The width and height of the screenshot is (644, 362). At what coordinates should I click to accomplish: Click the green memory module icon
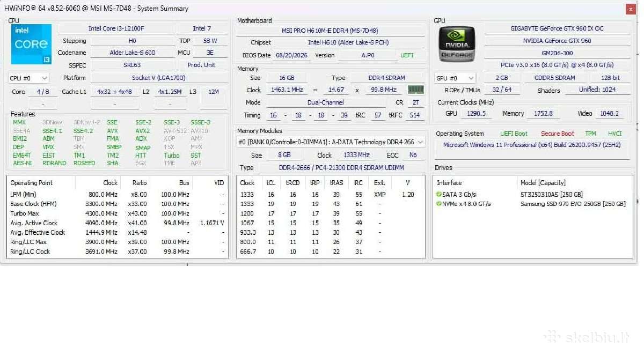tap(415, 90)
